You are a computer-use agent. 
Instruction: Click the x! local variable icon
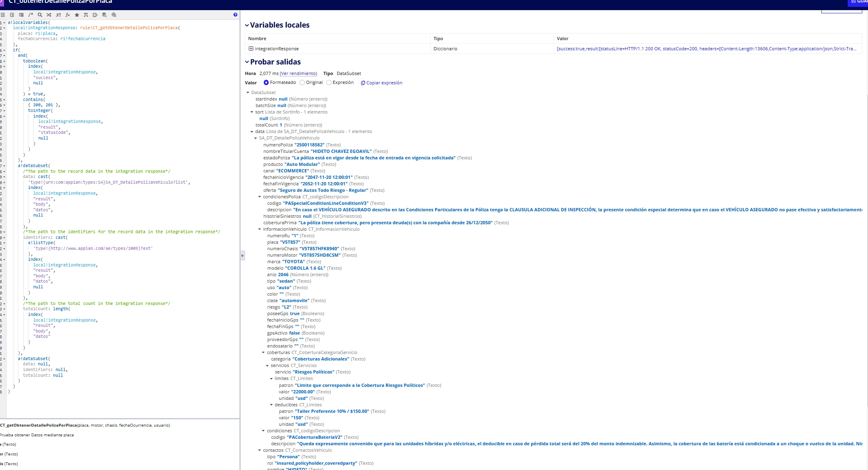(x=58, y=15)
